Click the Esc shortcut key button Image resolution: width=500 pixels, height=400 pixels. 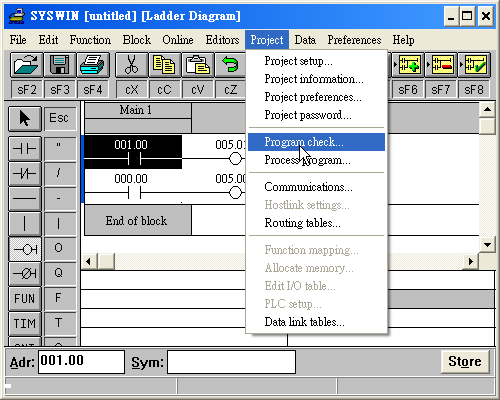[59, 118]
